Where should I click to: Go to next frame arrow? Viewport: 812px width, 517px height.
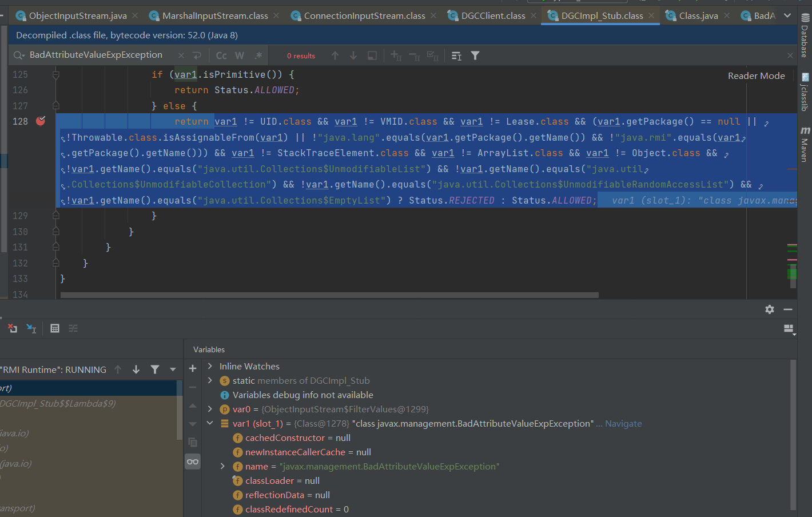pyautogui.click(x=136, y=369)
